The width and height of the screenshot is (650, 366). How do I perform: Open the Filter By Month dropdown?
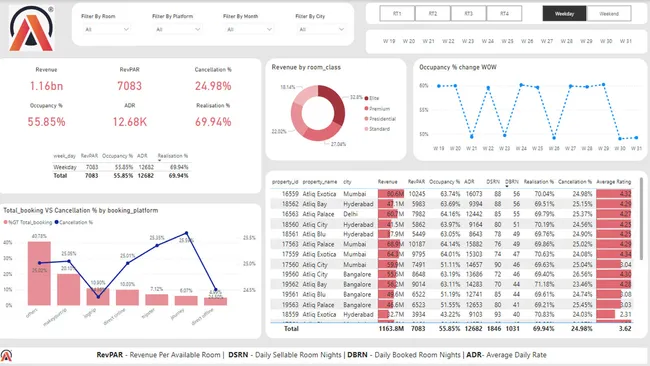point(249,29)
